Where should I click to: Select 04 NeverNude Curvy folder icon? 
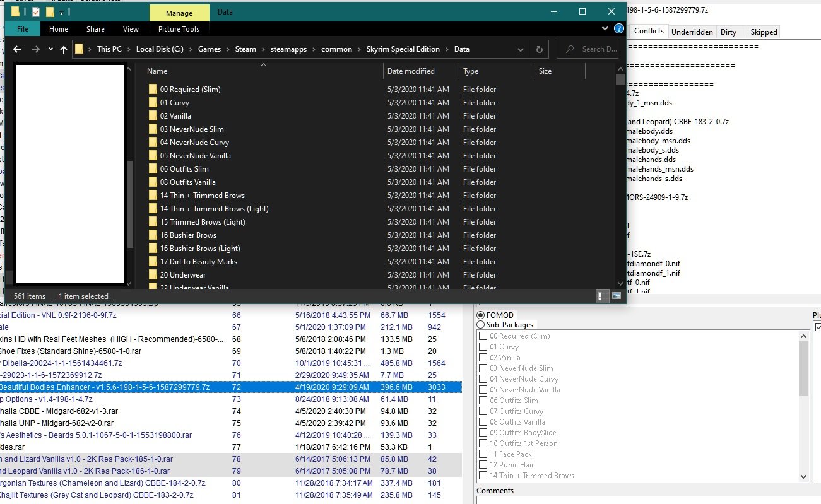click(x=152, y=143)
